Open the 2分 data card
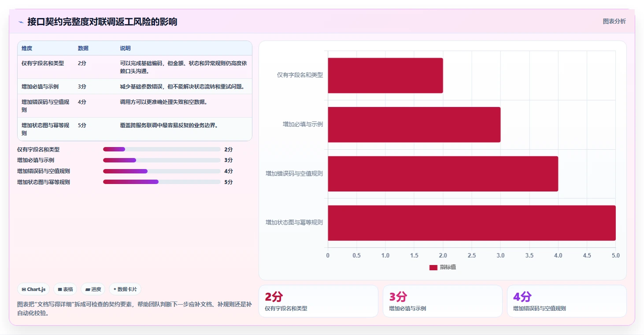The height and width of the screenshot is (335, 644). 318,301
